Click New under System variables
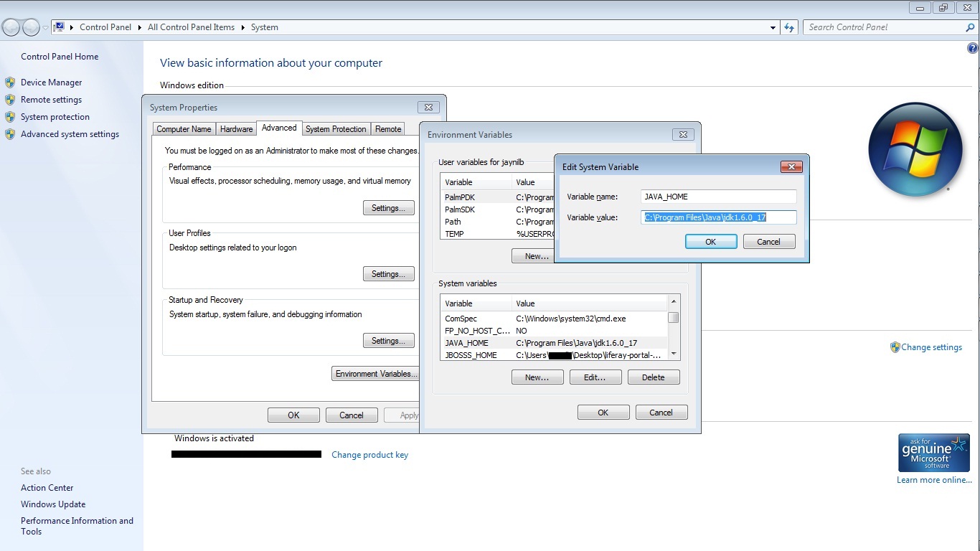980x551 pixels. pos(537,377)
